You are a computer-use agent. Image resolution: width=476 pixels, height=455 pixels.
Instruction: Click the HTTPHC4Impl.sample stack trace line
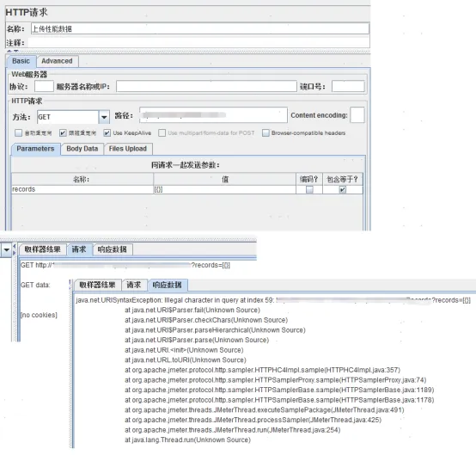click(x=263, y=370)
